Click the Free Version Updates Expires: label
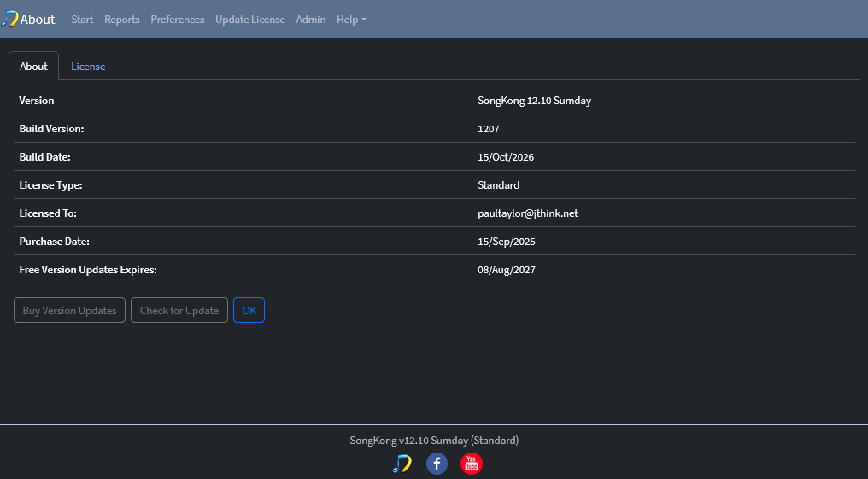This screenshot has width=868, height=479. click(88, 270)
